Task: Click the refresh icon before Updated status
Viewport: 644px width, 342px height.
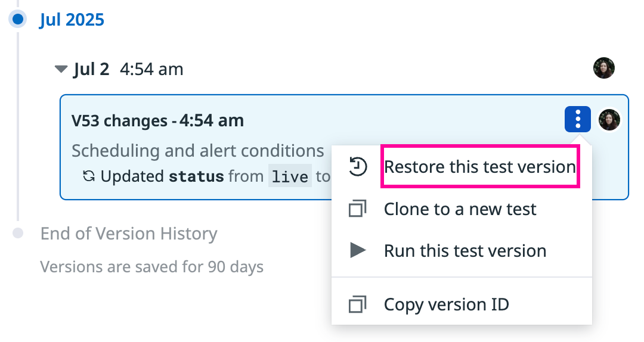Action: [89, 176]
